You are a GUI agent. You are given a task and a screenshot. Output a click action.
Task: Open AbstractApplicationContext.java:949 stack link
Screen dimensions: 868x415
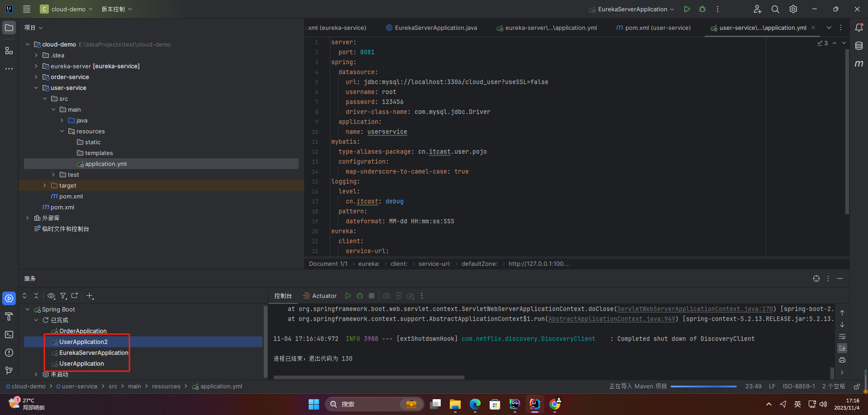(611, 319)
